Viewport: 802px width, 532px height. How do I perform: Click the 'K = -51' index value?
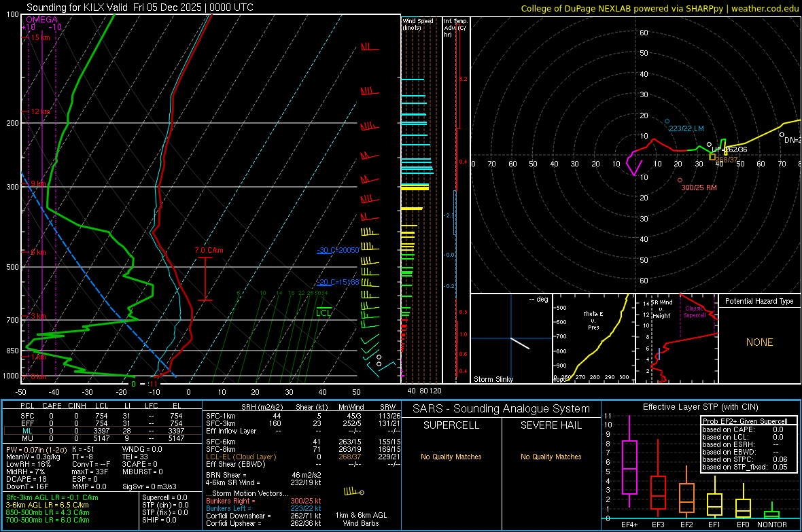coord(84,449)
